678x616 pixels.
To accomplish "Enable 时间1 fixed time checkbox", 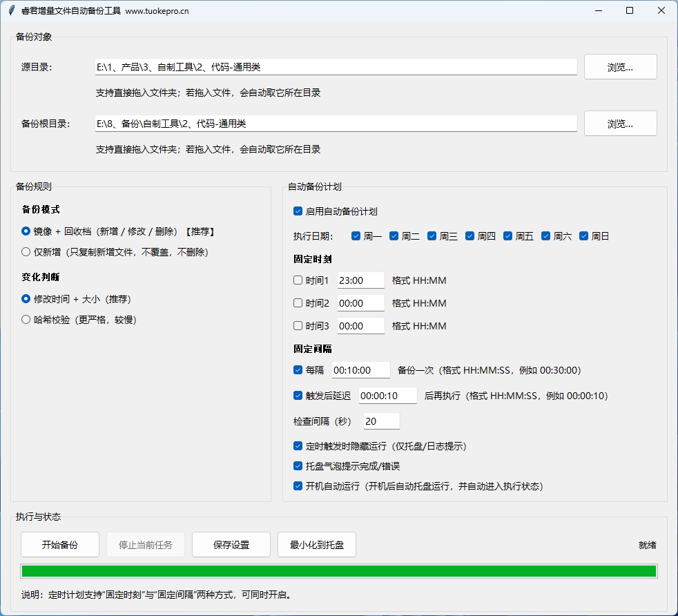I will tap(298, 280).
